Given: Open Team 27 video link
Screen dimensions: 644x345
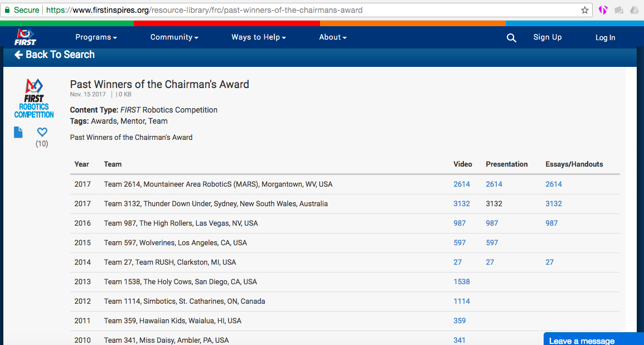Looking at the screenshot, I should point(458,262).
